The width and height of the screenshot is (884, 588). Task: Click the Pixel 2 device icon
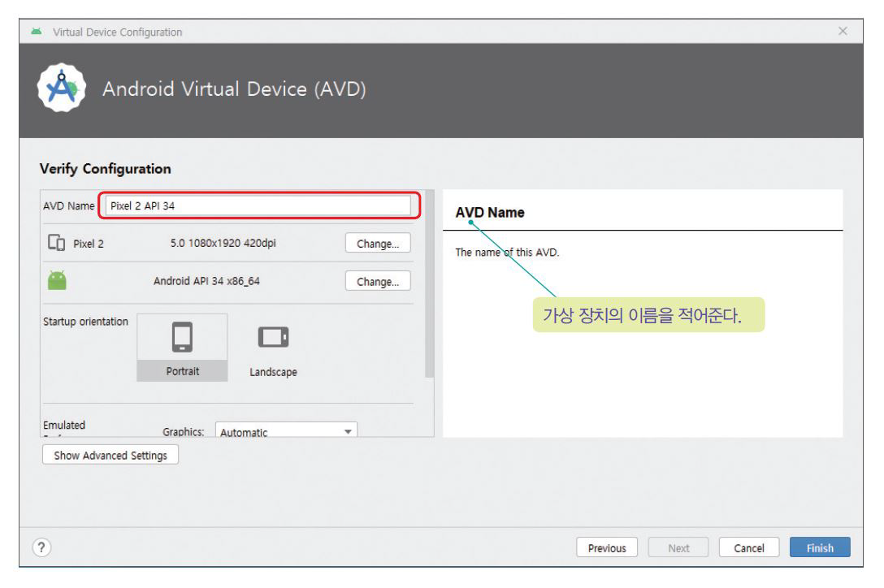click(56, 243)
